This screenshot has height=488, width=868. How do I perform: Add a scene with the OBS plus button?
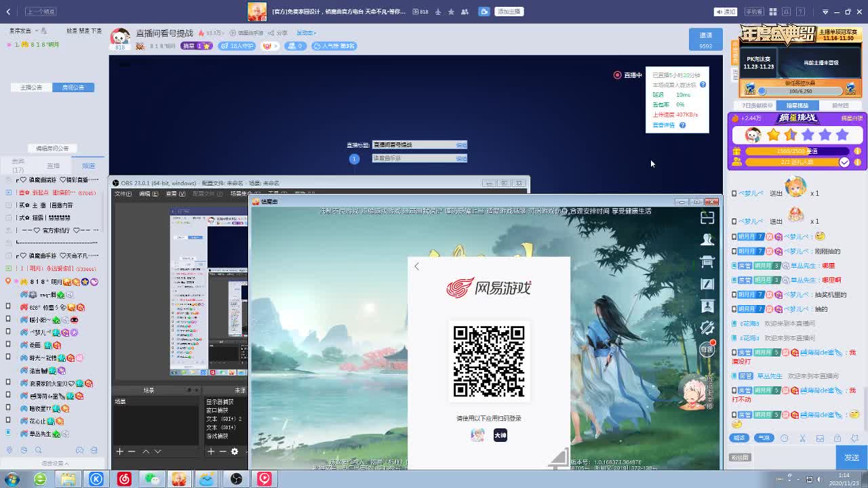[119, 451]
